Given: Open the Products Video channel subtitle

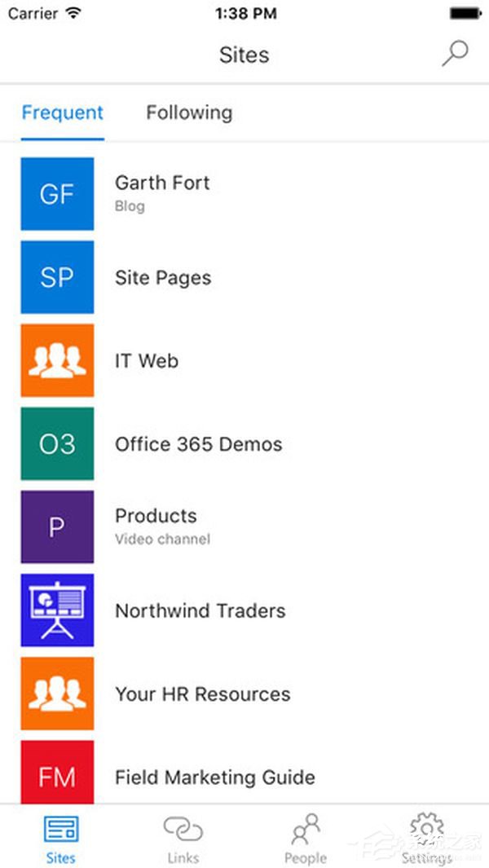Looking at the screenshot, I should 162,540.
